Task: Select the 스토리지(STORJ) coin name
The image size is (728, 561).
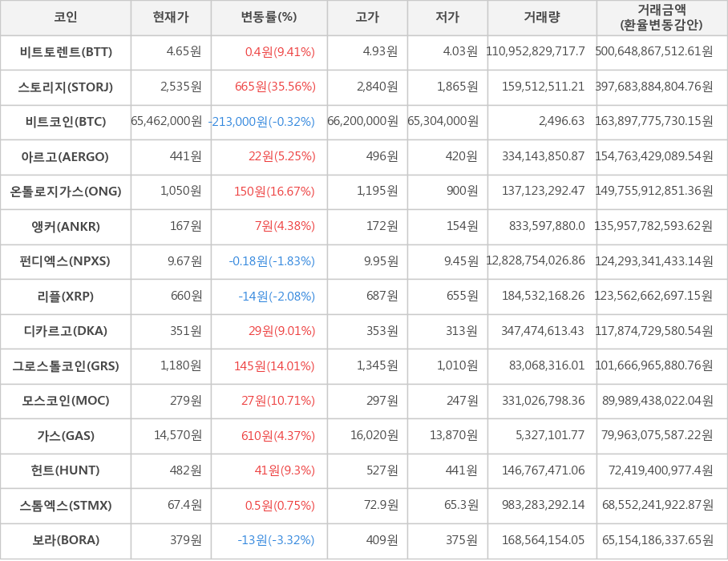Action: (x=66, y=87)
